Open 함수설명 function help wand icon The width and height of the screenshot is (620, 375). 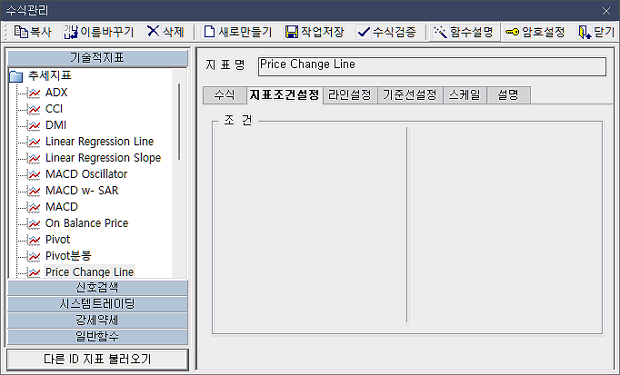[x=440, y=32]
